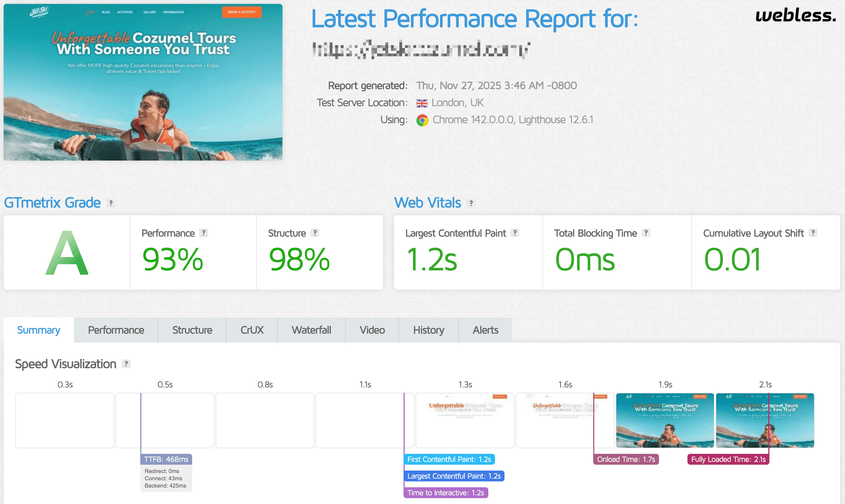The height and width of the screenshot is (504, 845).
Task: Open the Waterfall tab
Action: [311, 330]
